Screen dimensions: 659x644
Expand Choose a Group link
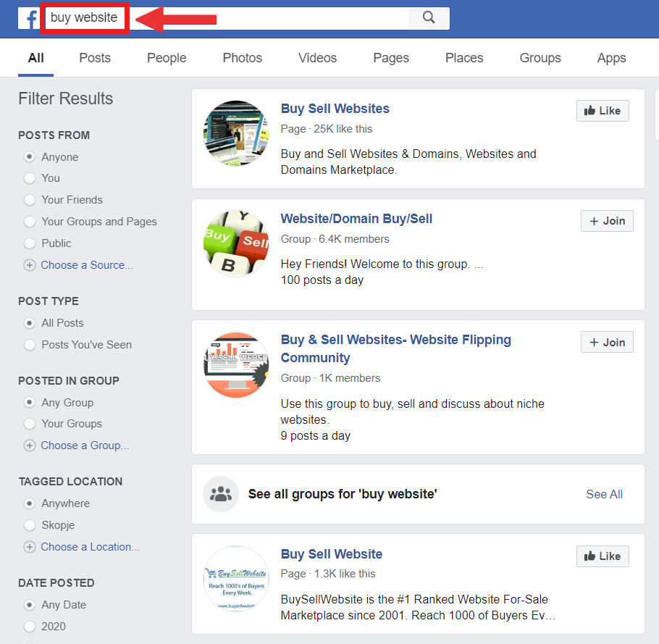[85, 446]
